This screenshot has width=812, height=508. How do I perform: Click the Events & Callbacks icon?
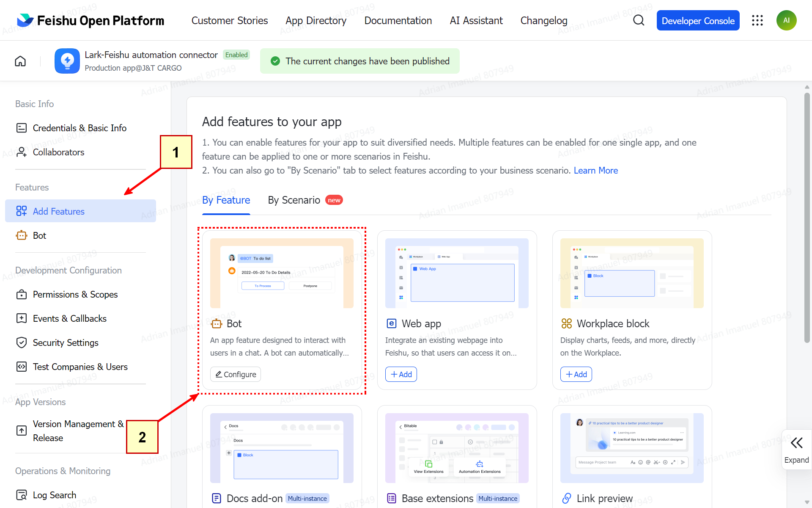(22, 318)
